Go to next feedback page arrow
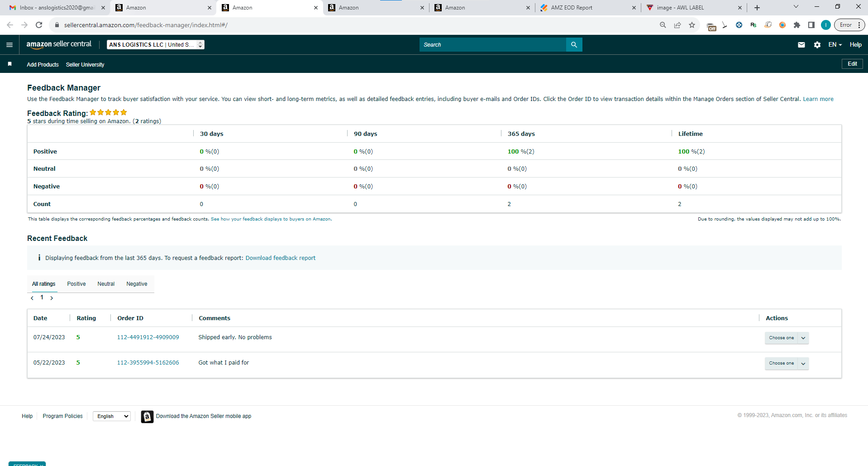This screenshot has height=466, width=868. click(x=52, y=298)
